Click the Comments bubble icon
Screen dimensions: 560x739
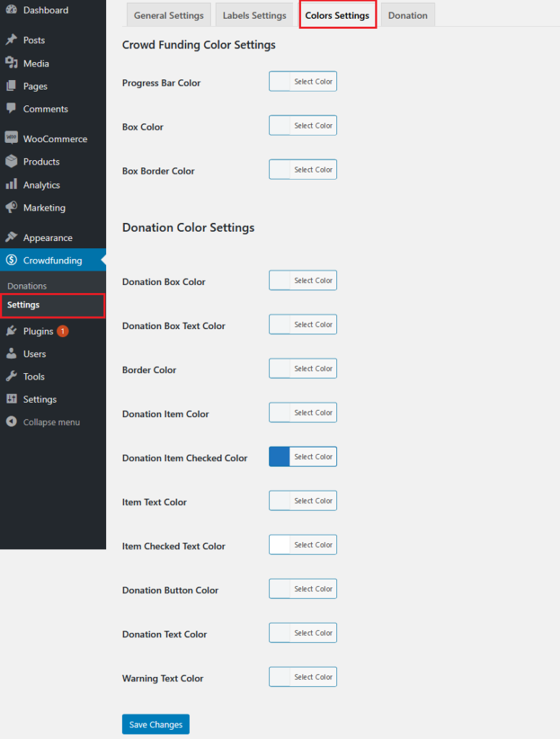(12, 108)
